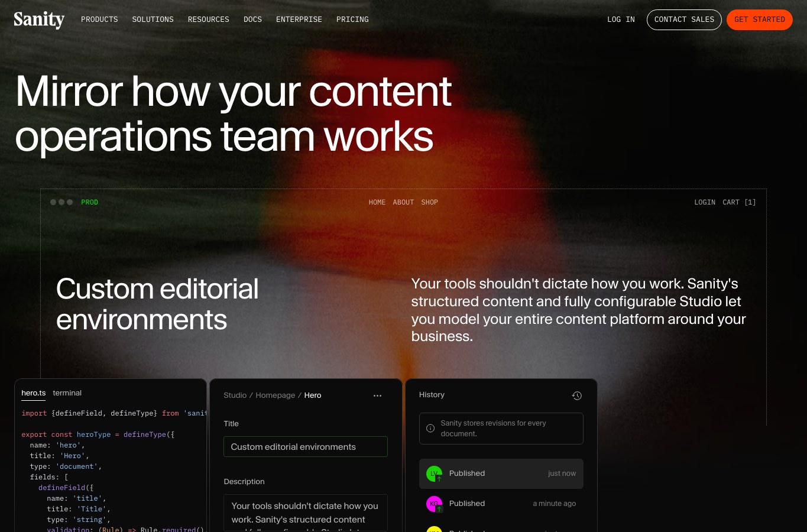The height and width of the screenshot is (532, 807).
Task: Click the history clock icon in History panel
Action: (x=577, y=395)
